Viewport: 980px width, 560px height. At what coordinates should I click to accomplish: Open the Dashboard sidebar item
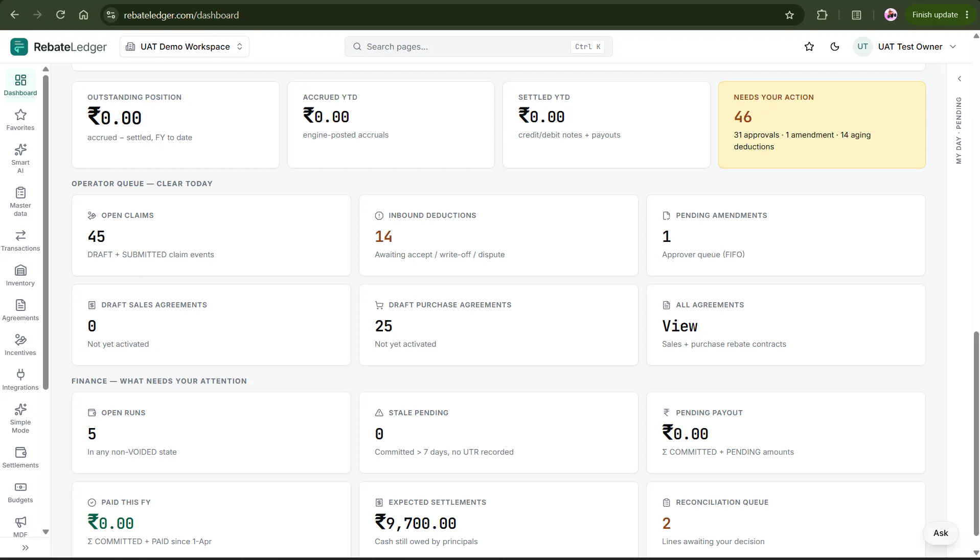pos(20,85)
